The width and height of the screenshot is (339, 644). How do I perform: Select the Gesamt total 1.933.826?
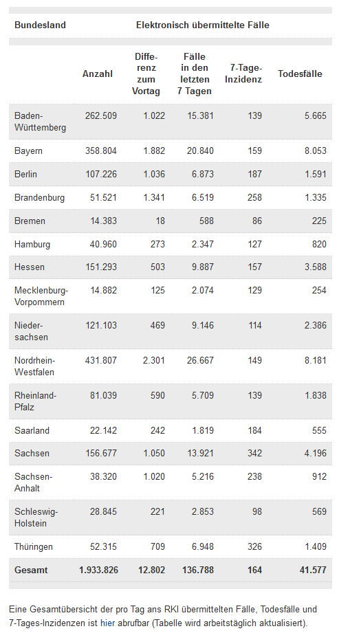98,570
